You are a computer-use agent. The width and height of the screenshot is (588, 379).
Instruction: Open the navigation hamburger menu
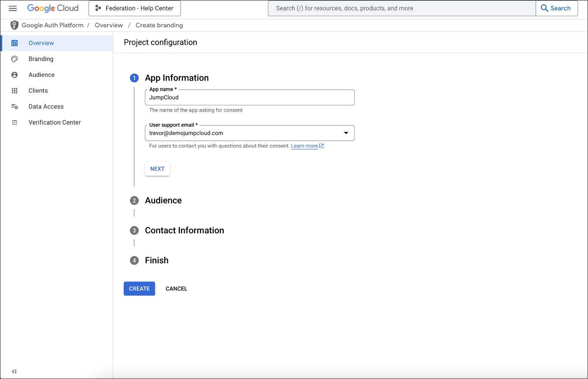[x=13, y=8]
